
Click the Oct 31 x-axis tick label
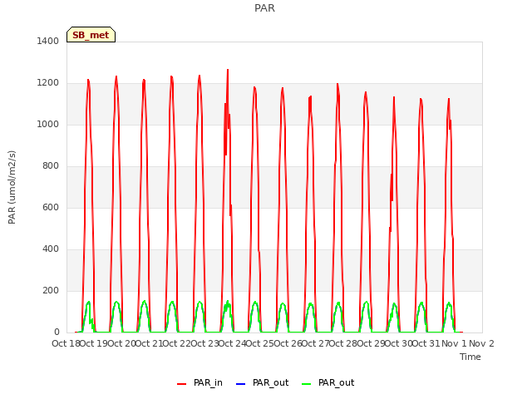426,343
